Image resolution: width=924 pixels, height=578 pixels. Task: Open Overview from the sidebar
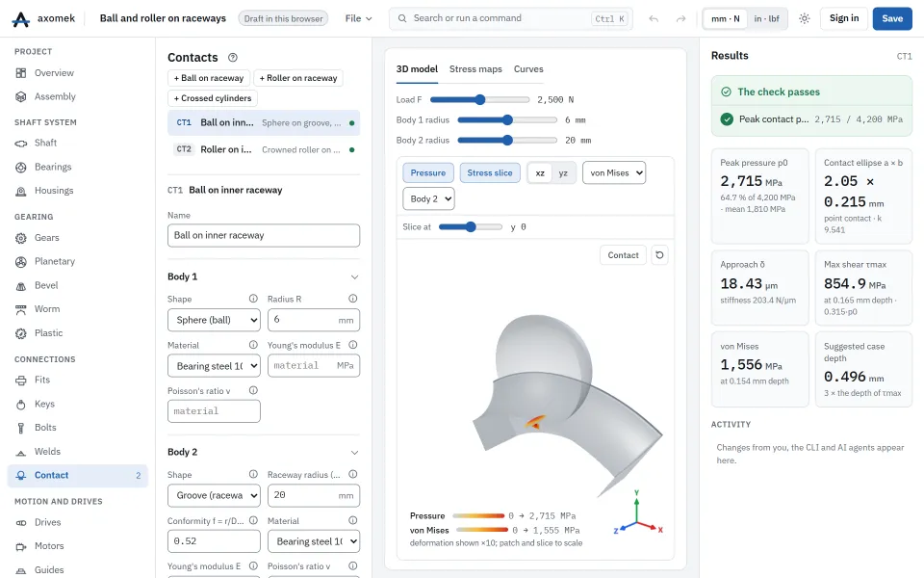(x=77, y=73)
